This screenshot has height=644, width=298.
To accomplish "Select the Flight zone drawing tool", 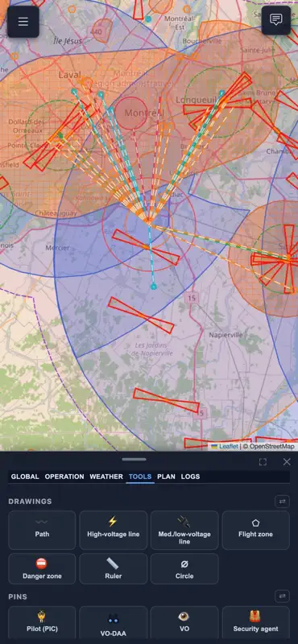I will [255, 530].
